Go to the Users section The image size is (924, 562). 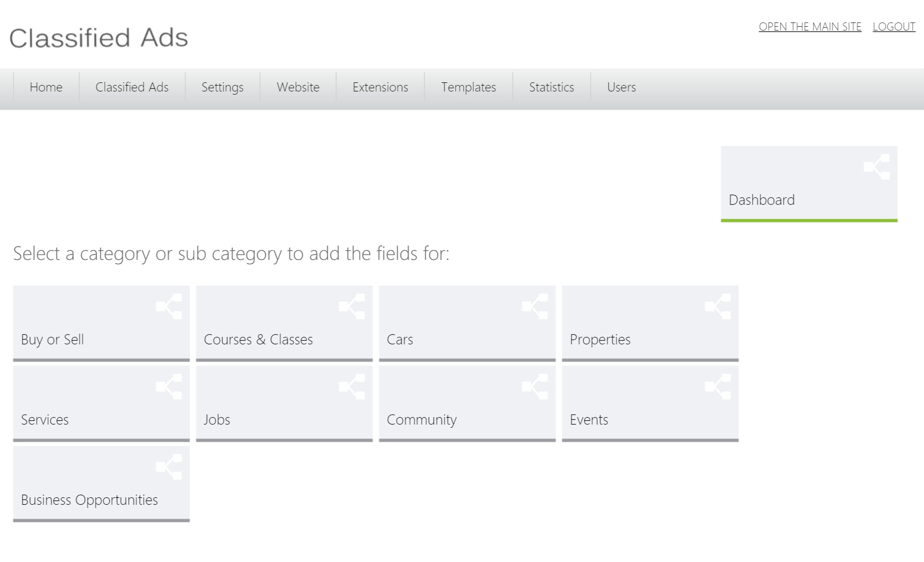[621, 87]
